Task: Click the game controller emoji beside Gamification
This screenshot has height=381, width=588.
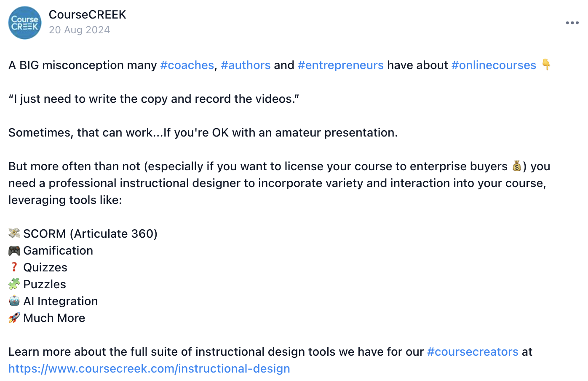Action: click(14, 251)
